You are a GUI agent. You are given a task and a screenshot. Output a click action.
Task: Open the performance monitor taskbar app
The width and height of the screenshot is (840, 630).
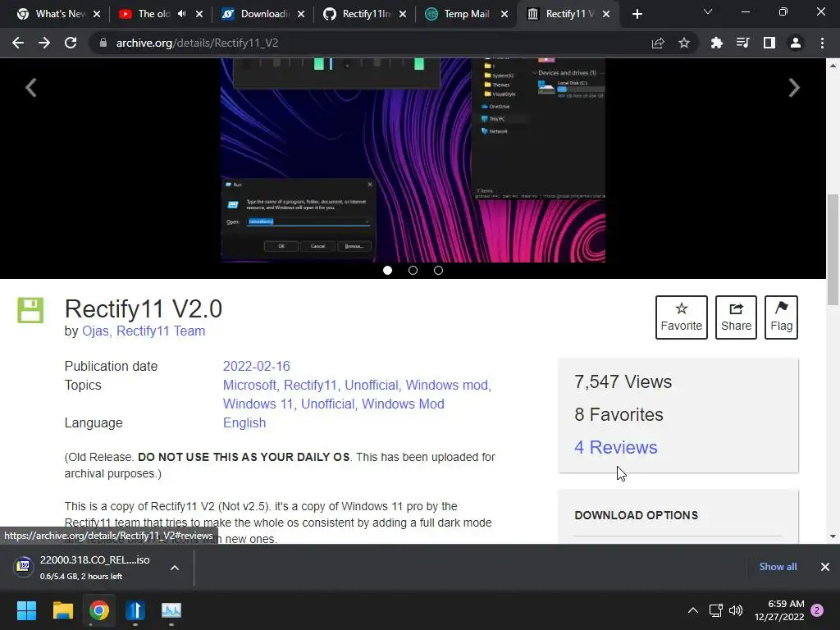tap(171, 610)
